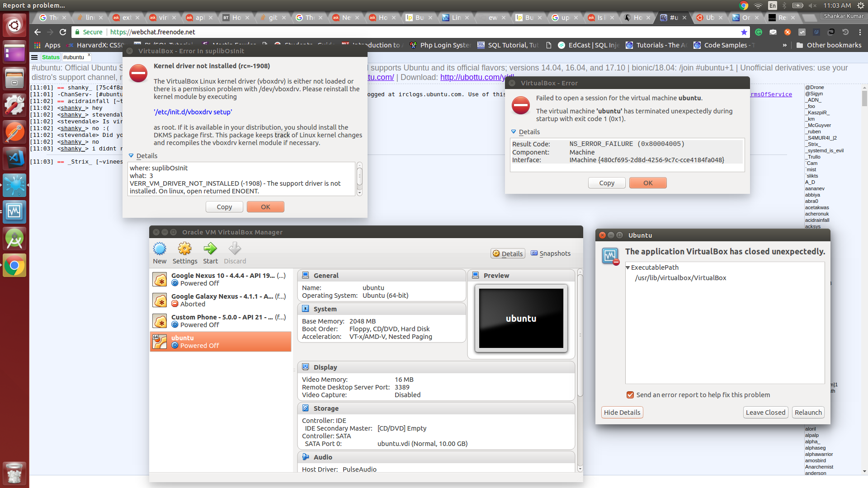868x488 pixels.
Task: Open the Grammarly extension icon
Action: [x=758, y=32]
